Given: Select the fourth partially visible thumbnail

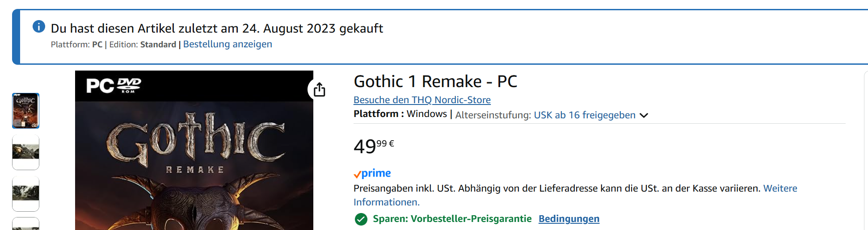Looking at the screenshot, I should 25,224.
